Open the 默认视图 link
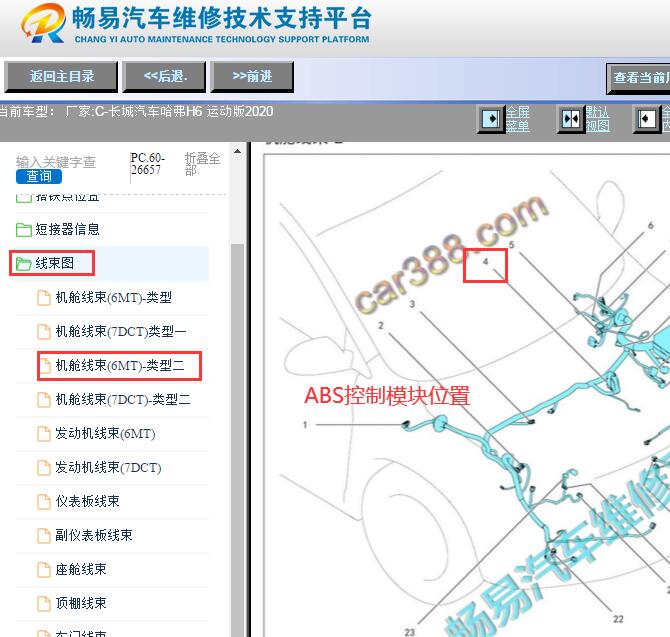The image size is (670, 637). tap(597, 119)
